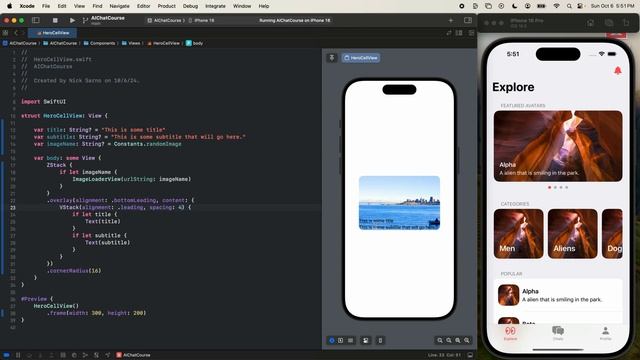The height and width of the screenshot is (360, 640).
Task: Pause program execution in debug bar
Action: 18,355
